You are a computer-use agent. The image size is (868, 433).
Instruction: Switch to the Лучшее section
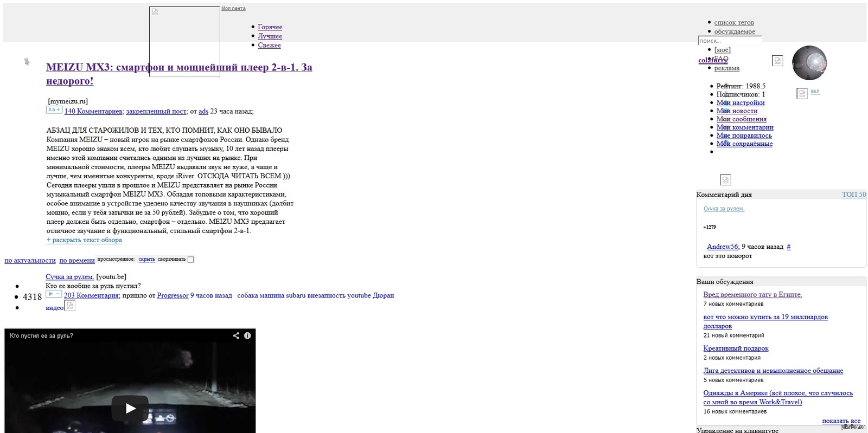(x=270, y=36)
